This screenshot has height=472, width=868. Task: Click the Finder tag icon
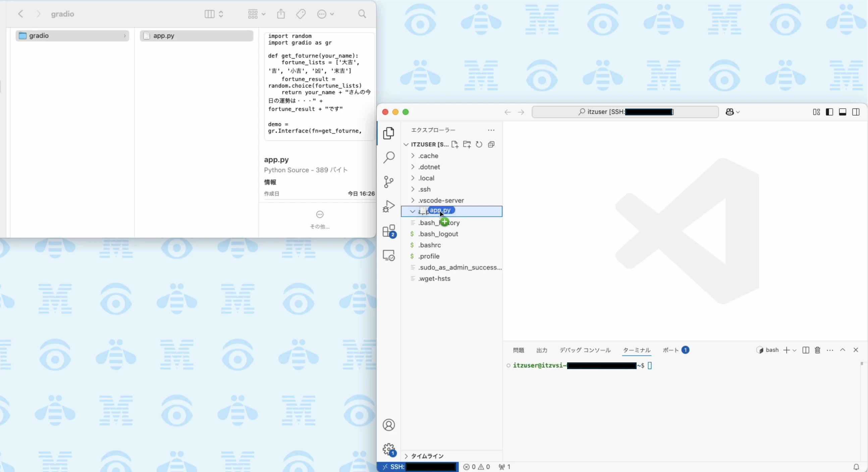point(301,14)
